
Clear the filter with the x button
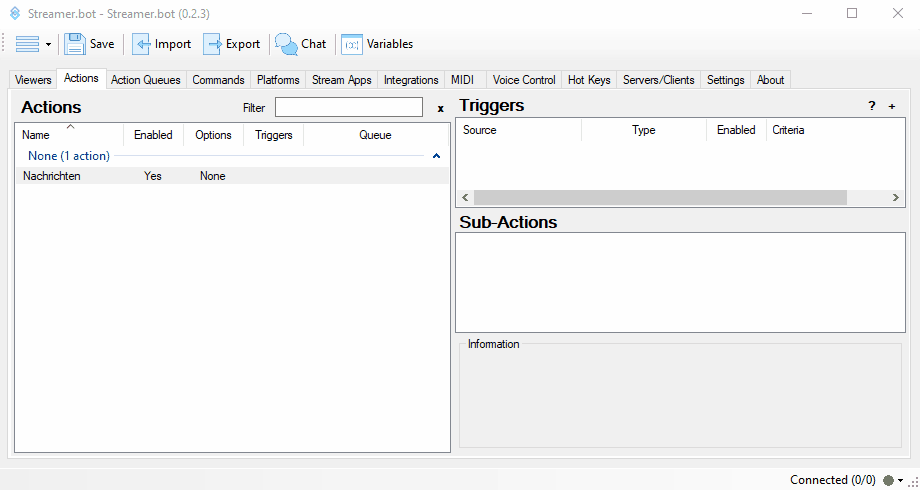pyautogui.click(x=440, y=108)
